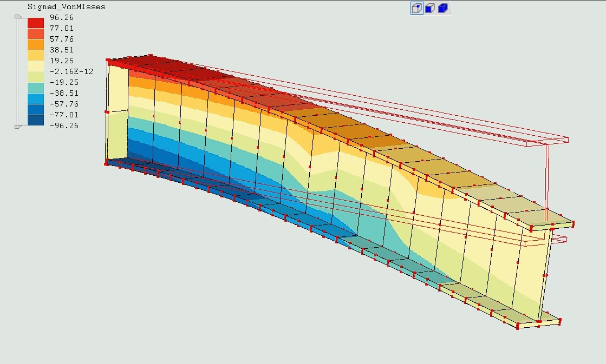Click the -2.16E-12 legend value
606x364 pixels.
71,71
